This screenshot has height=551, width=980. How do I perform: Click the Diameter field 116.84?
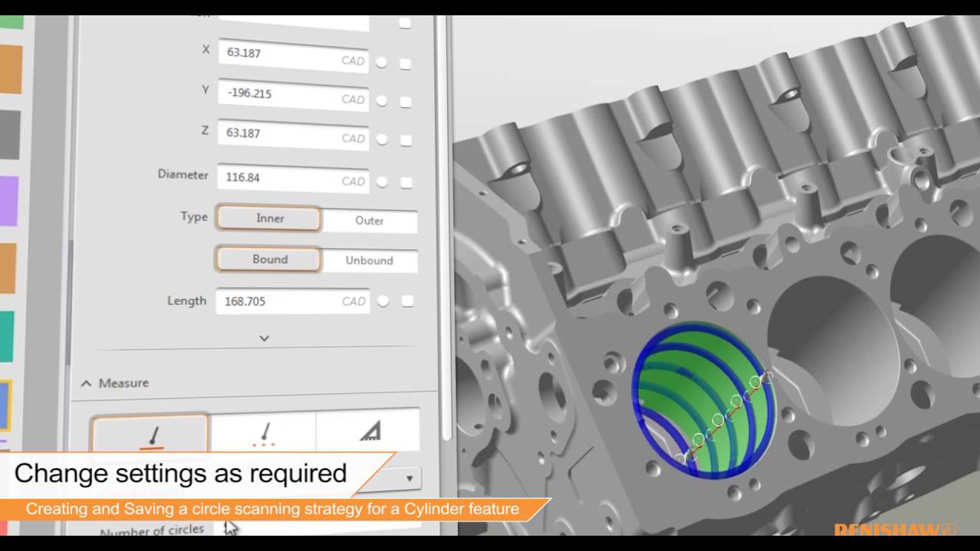[x=292, y=178]
